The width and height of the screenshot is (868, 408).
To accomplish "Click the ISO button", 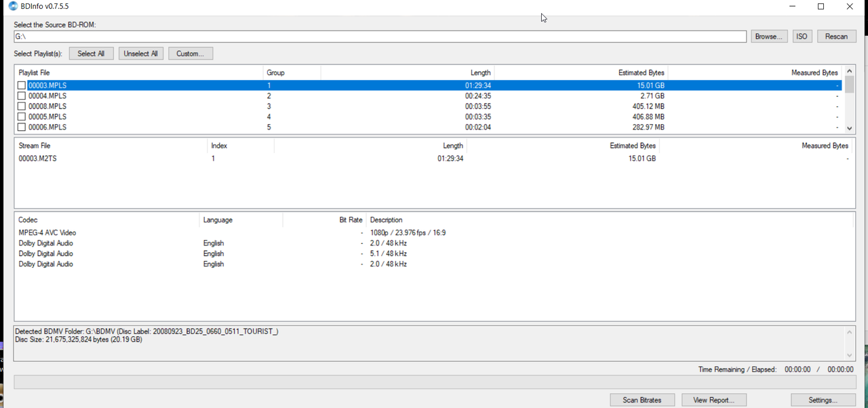I will point(802,37).
